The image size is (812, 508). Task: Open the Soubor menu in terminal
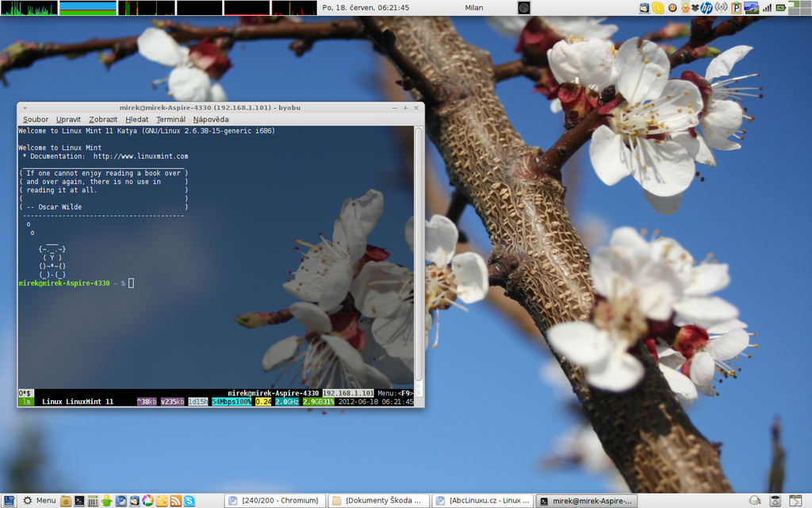click(x=35, y=119)
